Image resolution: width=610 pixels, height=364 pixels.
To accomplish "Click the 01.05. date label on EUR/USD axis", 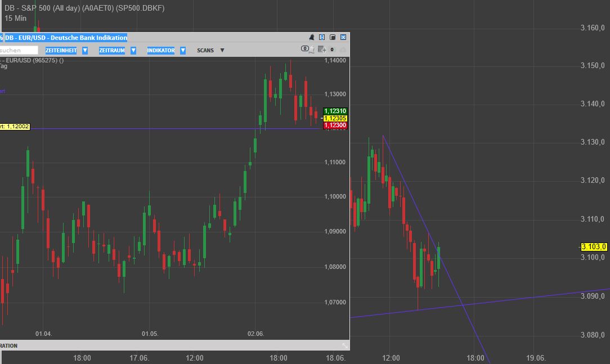I will pyautogui.click(x=150, y=334).
